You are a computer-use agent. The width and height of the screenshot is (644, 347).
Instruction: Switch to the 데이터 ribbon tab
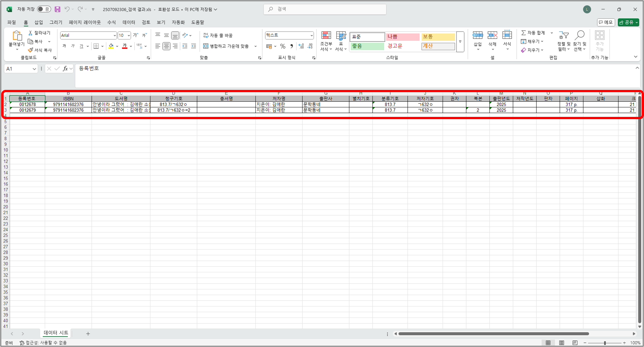[129, 22]
